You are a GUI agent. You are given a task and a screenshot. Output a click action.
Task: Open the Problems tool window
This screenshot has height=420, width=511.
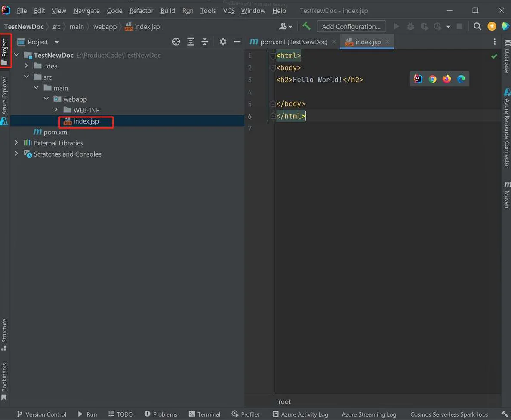(161, 414)
